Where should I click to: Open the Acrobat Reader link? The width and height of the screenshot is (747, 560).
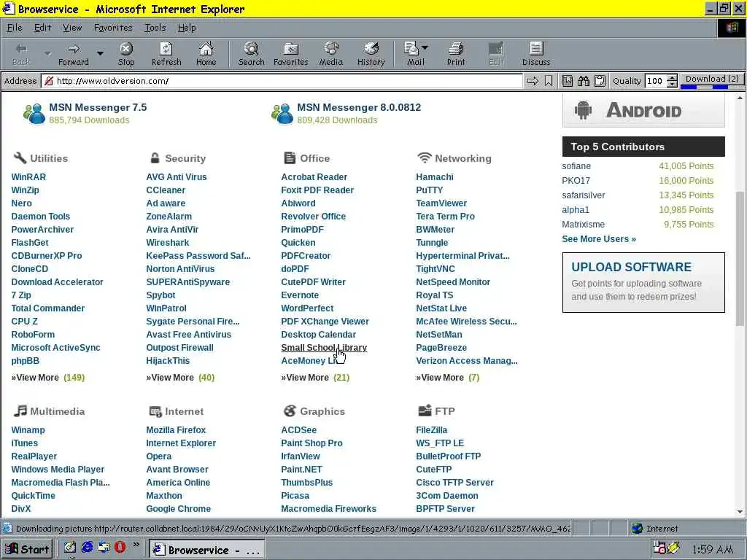314,177
